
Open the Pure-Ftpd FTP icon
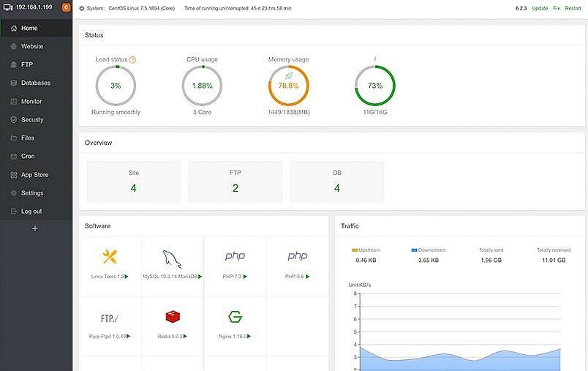(x=110, y=318)
